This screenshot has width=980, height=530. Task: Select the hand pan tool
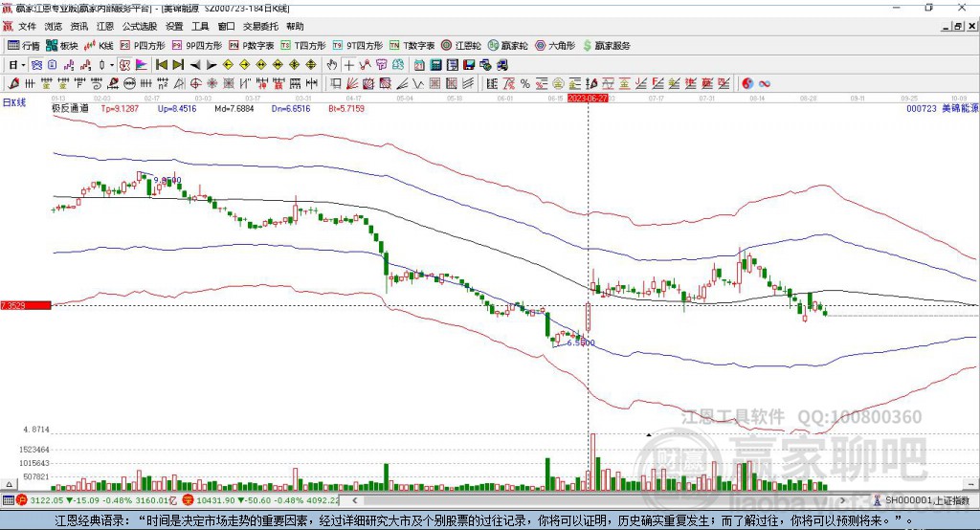332,65
